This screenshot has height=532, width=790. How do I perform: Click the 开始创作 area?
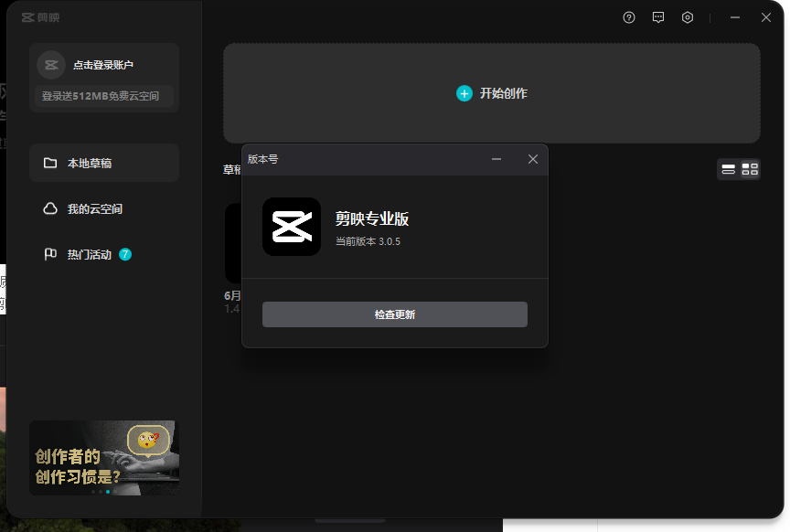(492, 93)
